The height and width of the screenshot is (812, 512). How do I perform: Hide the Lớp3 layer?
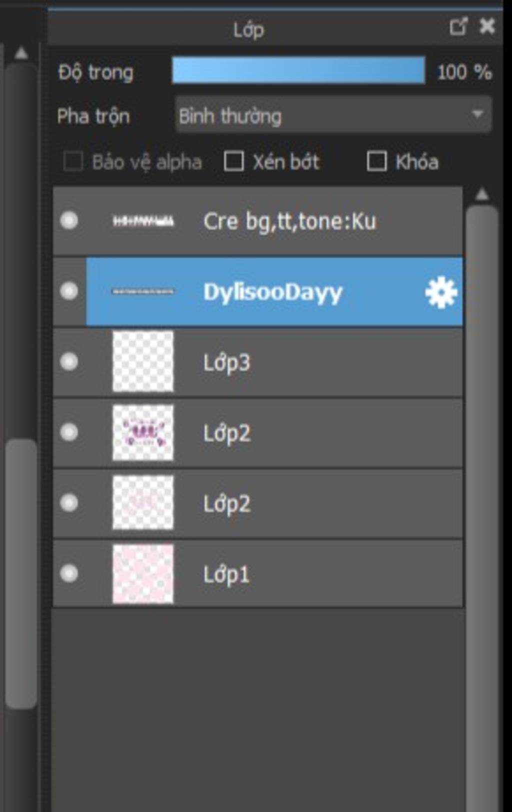point(69,361)
